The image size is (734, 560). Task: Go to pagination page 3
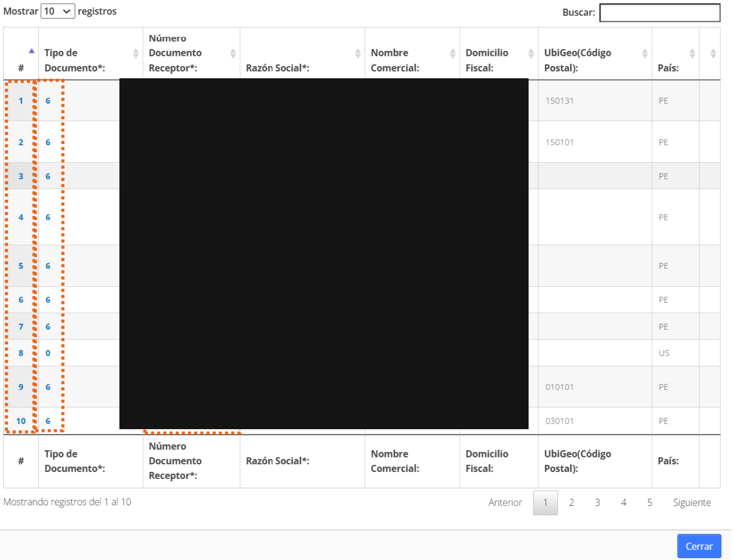[x=598, y=503]
